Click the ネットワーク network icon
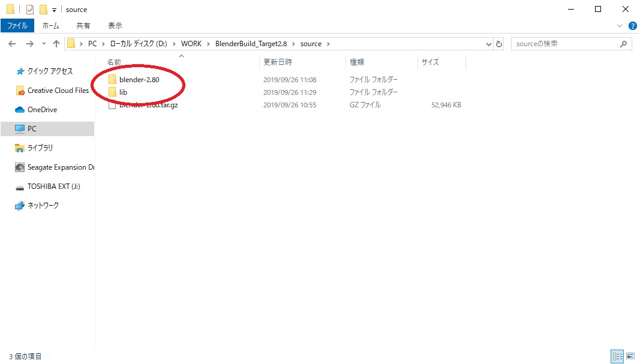 [x=20, y=206]
